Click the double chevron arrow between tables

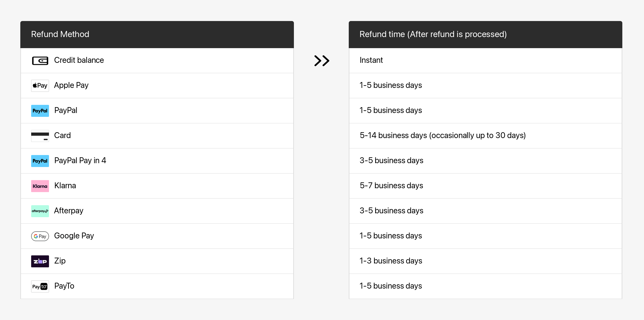(322, 61)
